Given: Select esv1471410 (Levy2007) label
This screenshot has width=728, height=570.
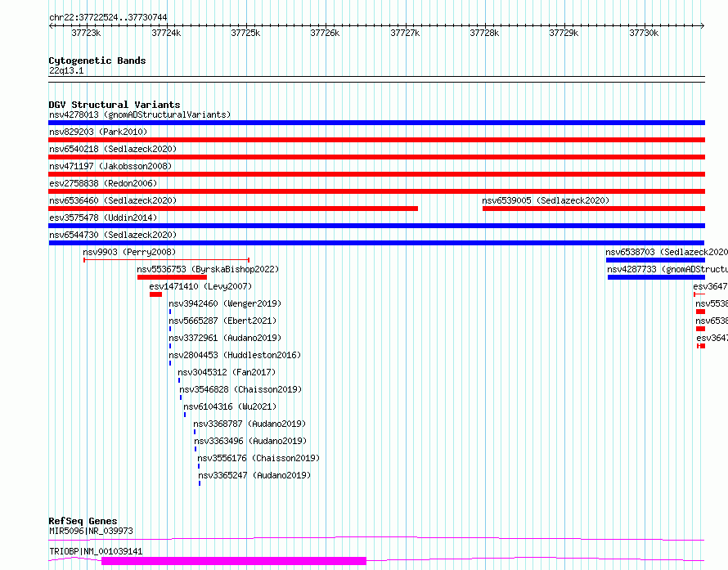Looking at the screenshot, I should [200, 286].
